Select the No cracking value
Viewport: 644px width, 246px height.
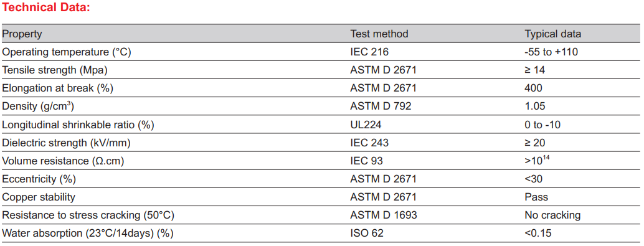pos(553,215)
